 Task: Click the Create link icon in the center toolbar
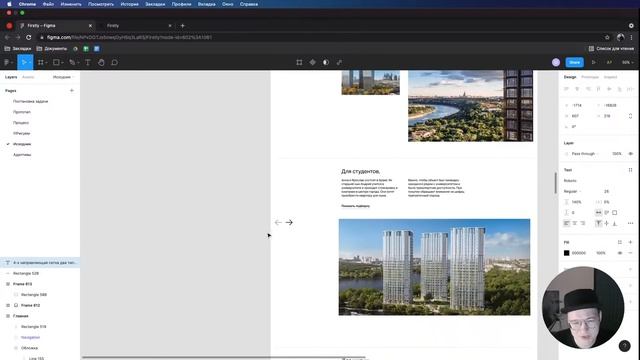click(339, 62)
